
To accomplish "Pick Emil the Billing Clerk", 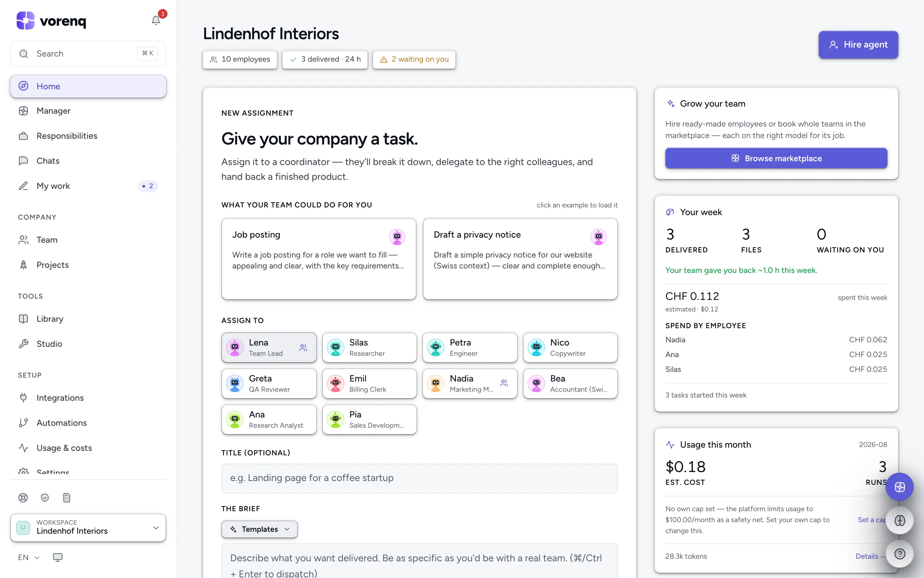I will (x=369, y=383).
